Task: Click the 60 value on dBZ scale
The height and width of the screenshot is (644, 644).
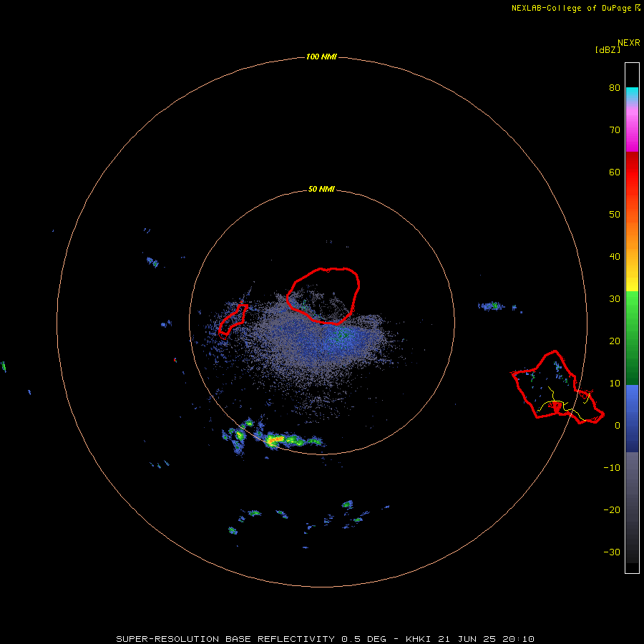Action: pos(615,172)
